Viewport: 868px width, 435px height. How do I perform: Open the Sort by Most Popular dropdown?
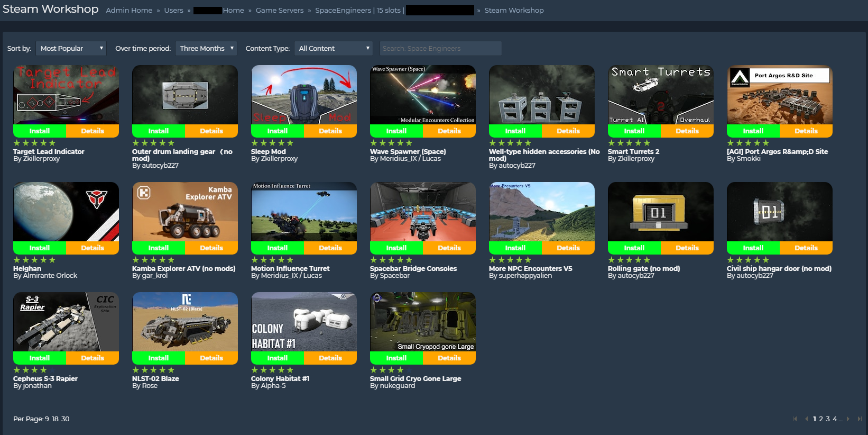pos(71,48)
